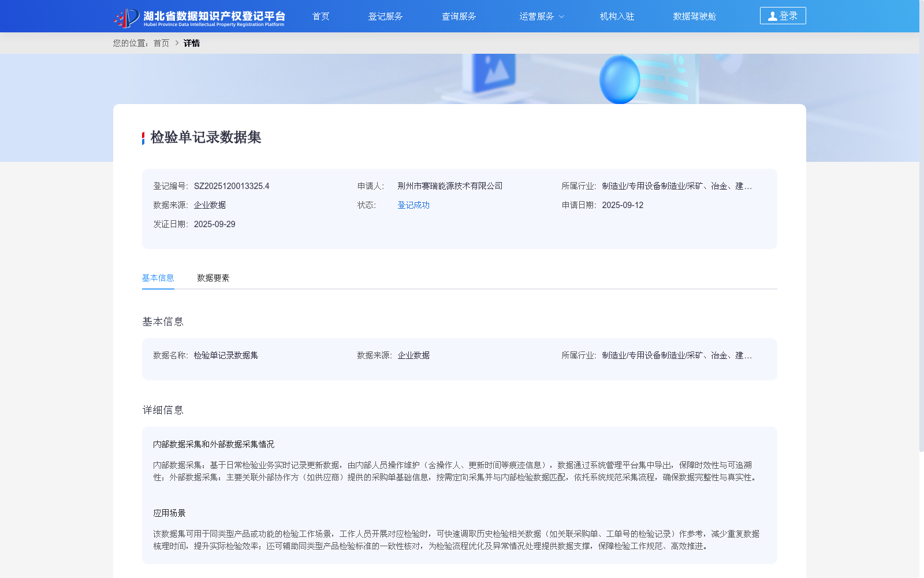Click applicant 荆州市赛瑞能源技术有限公司

450,186
